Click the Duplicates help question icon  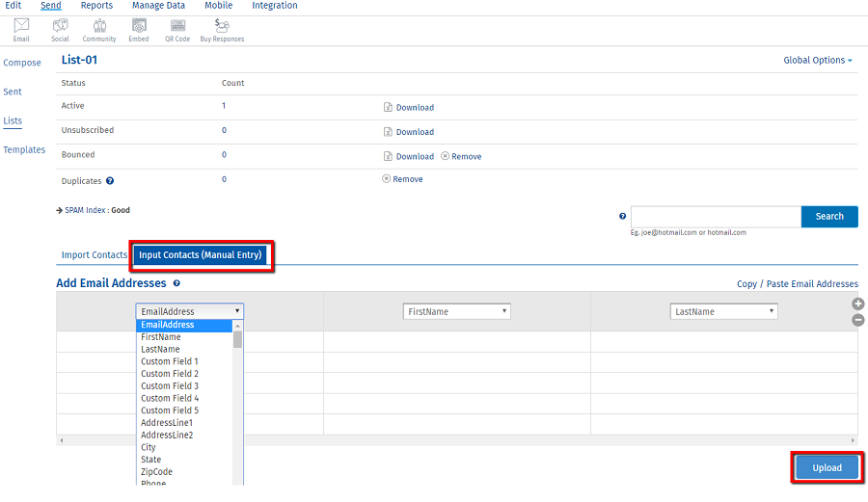[x=110, y=181]
